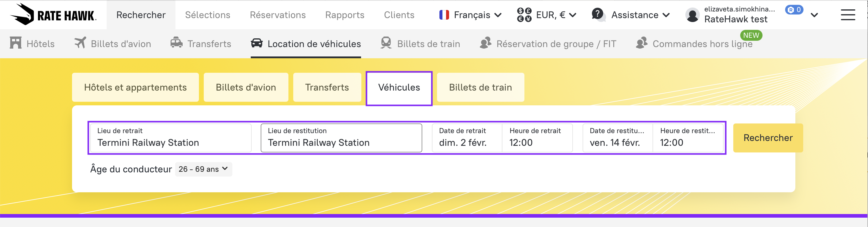Click the help question mark icon
Viewport: 868px width, 227px height.
[x=597, y=14]
